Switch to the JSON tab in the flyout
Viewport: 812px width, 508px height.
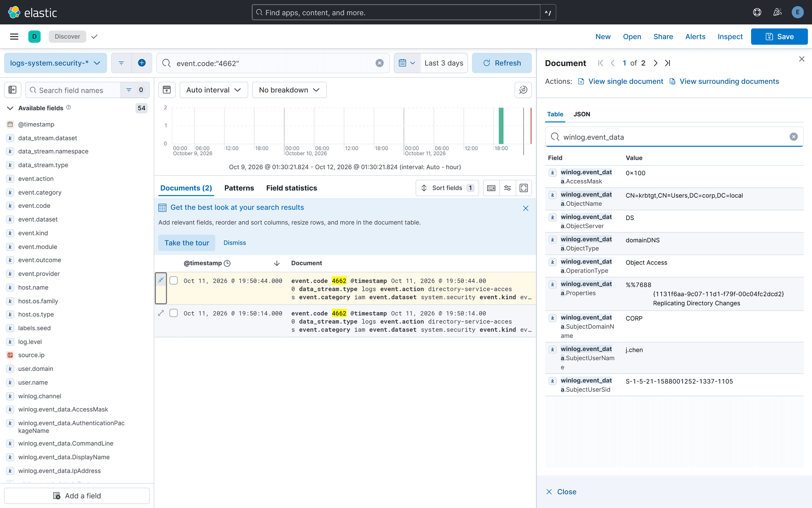click(582, 114)
